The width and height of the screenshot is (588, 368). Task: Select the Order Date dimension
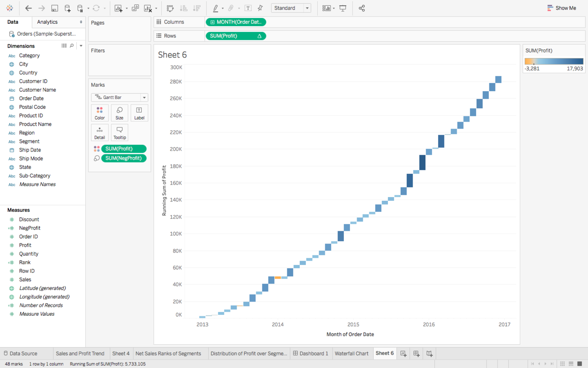pyautogui.click(x=31, y=98)
